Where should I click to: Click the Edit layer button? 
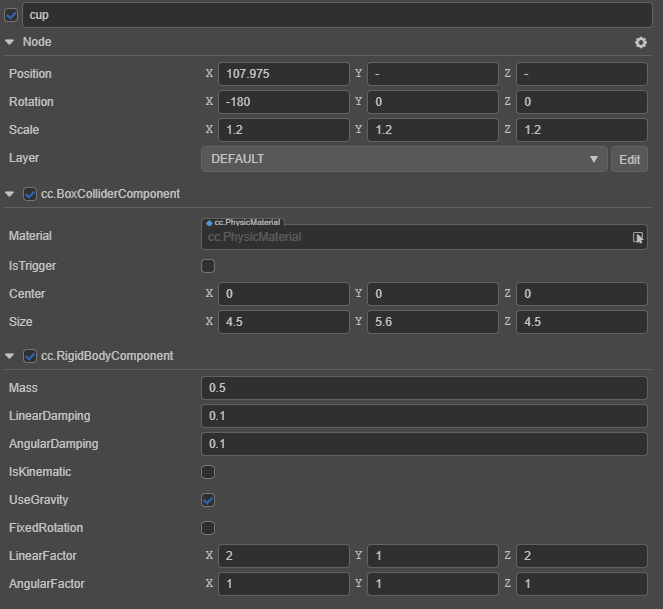click(629, 159)
